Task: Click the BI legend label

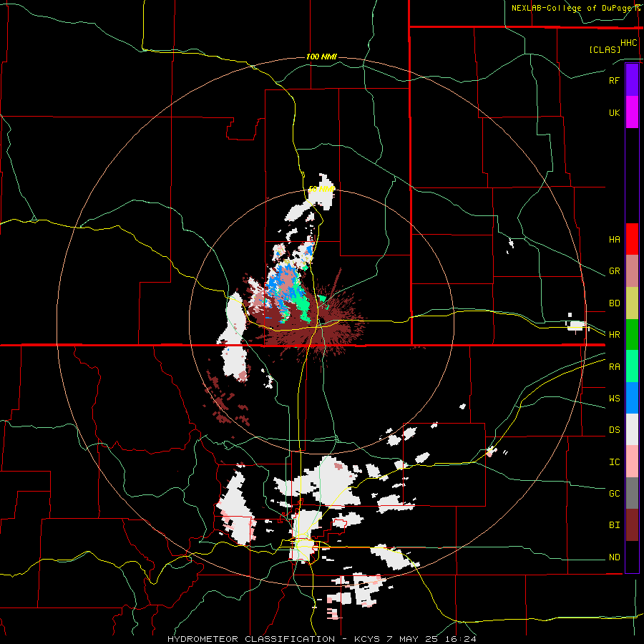Action: click(x=614, y=525)
